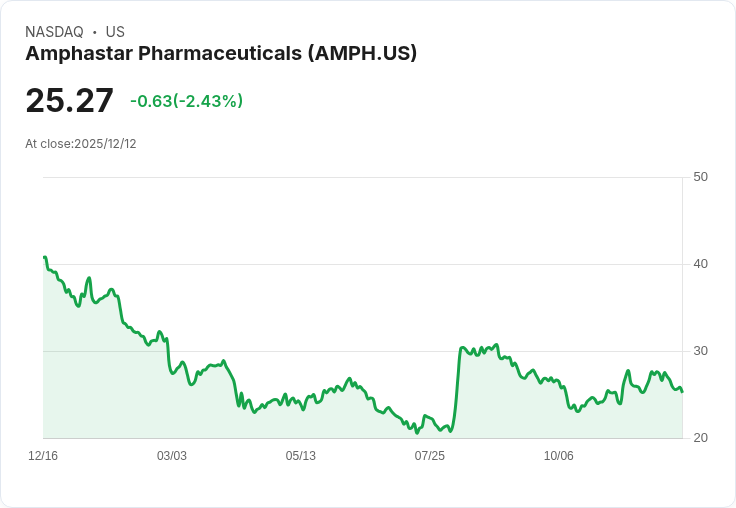Click the -0.63(-2.43%) change figure
The width and height of the screenshot is (736, 508).
(186, 101)
